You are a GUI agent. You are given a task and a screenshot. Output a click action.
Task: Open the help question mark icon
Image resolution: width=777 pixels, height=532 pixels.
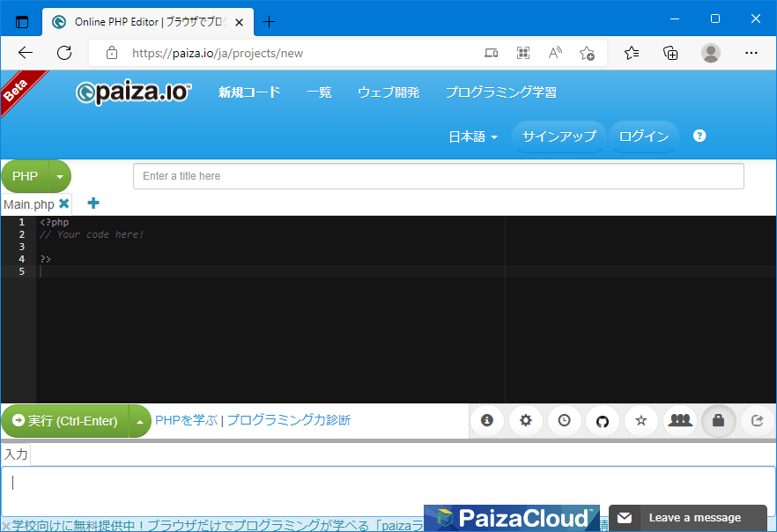(699, 136)
